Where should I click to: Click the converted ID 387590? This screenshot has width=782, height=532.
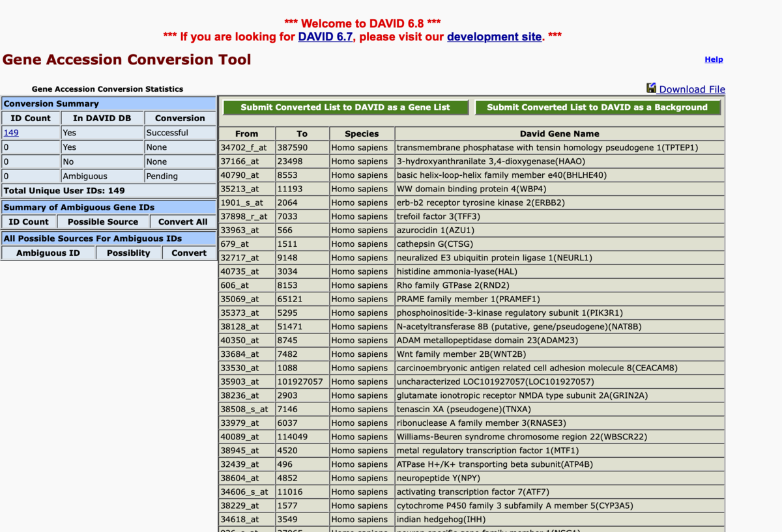click(x=293, y=148)
